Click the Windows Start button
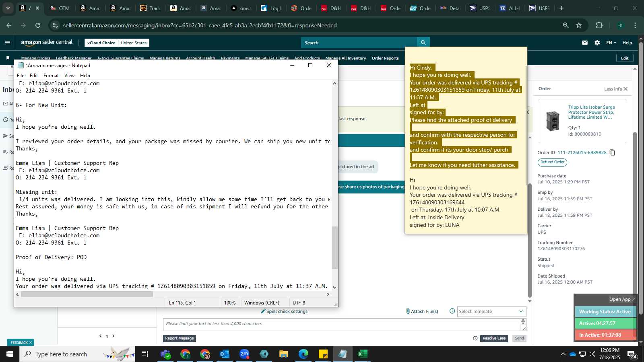The image size is (644, 362). click(x=10, y=354)
